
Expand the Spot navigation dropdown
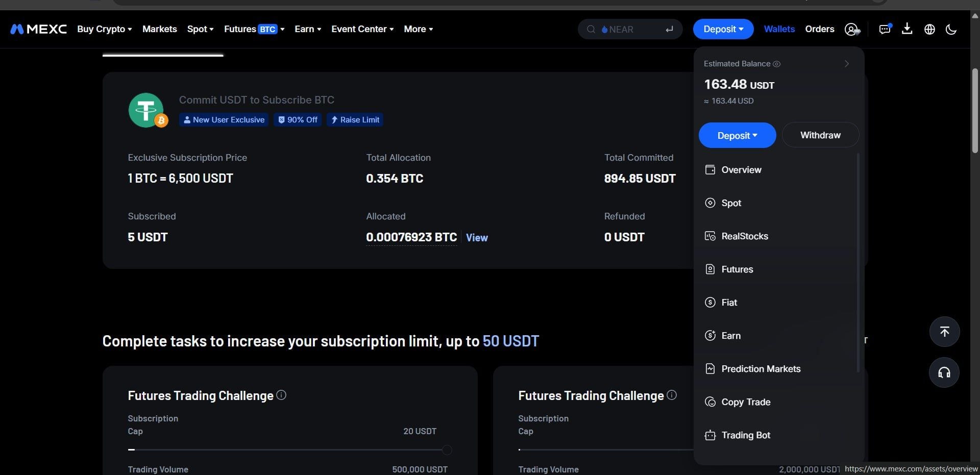[x=200, y=29]
